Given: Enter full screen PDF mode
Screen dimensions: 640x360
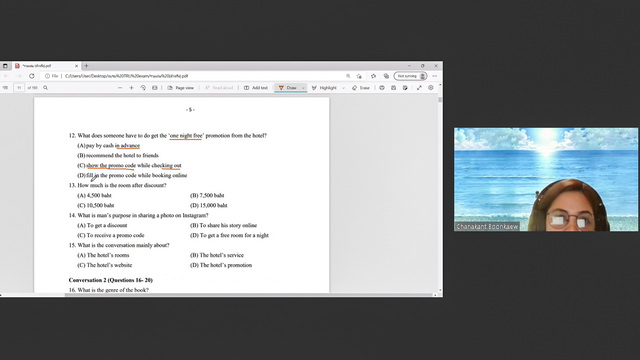Looking at the screenshot, I should [419, 88].
